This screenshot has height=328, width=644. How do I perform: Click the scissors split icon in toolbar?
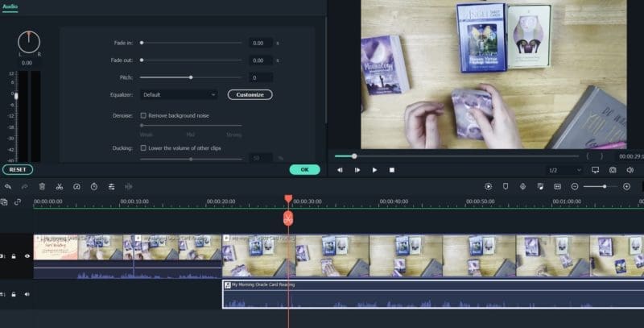click(x=59, y=187)
